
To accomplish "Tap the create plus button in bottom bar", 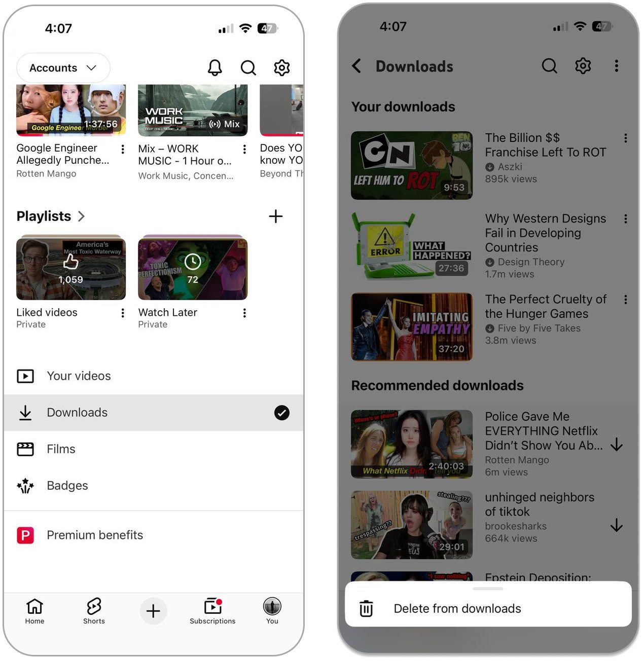I will click(153, 611).
